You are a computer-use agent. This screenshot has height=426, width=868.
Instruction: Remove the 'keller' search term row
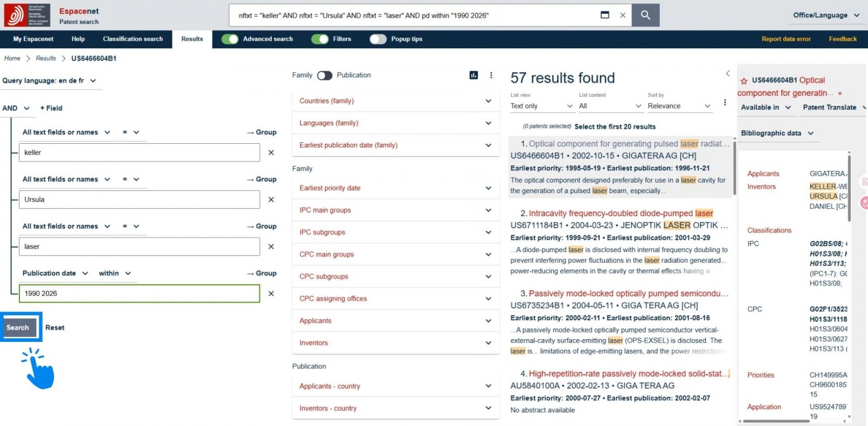pos(271,152)
